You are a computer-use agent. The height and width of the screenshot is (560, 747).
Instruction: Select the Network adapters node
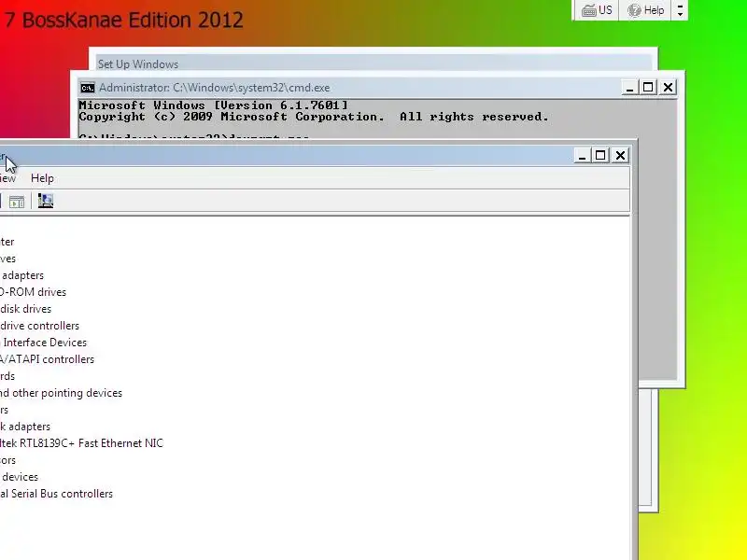25,427
